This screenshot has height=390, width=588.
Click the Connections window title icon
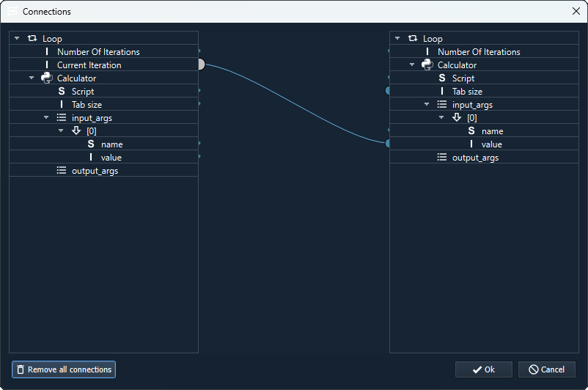[x=12, y=11]
